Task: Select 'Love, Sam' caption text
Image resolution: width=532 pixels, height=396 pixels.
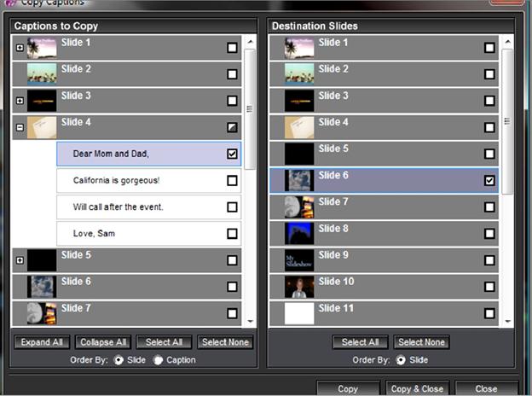Action: tap(94, 233)
